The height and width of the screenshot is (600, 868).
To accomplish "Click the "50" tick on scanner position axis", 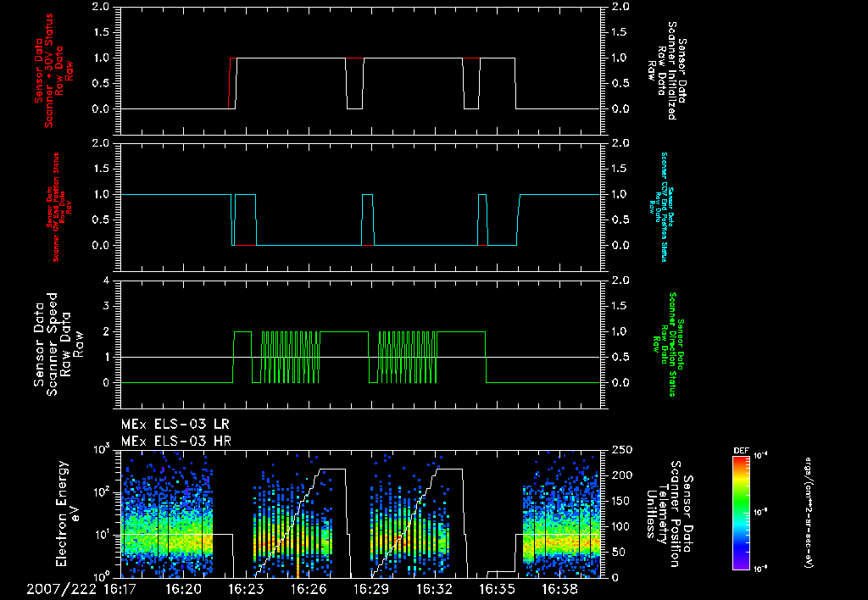I will pos(619,552).
